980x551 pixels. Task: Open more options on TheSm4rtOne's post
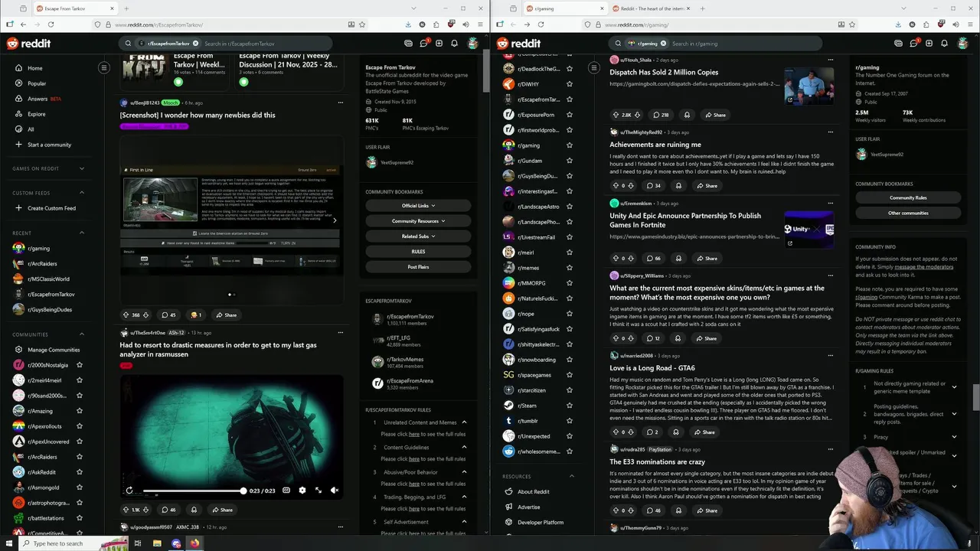341,333
